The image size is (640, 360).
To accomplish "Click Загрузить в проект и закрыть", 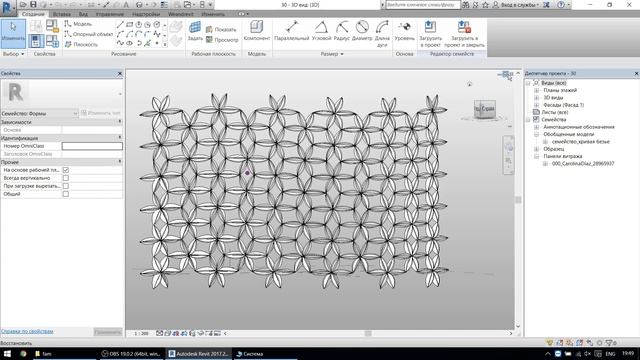I will tap(464, 34).
